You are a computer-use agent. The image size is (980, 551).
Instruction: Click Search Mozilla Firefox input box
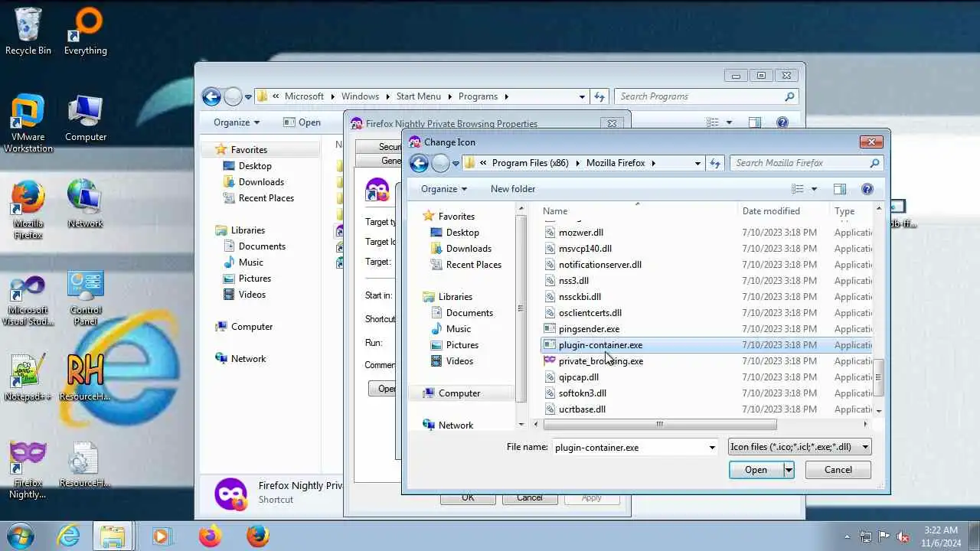coord(799,163)
